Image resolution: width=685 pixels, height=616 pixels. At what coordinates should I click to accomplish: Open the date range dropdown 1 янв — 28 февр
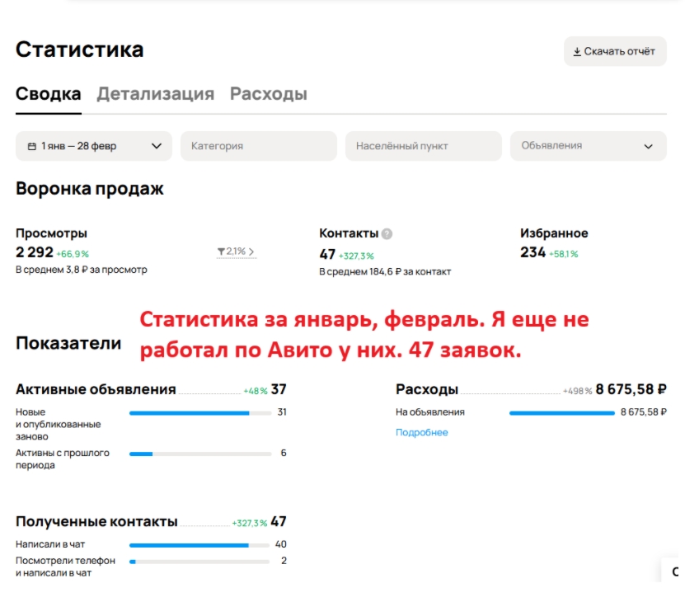pos(93,146)
